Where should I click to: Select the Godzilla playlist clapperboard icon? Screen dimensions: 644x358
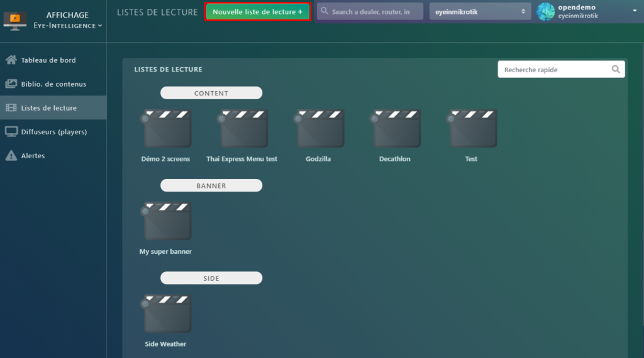coord(319,129)
